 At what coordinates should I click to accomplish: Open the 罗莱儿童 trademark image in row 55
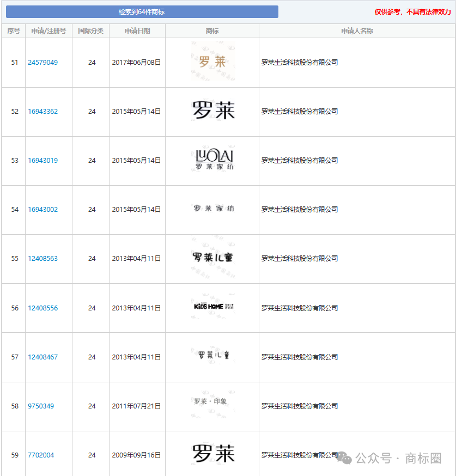pos(213,258)
